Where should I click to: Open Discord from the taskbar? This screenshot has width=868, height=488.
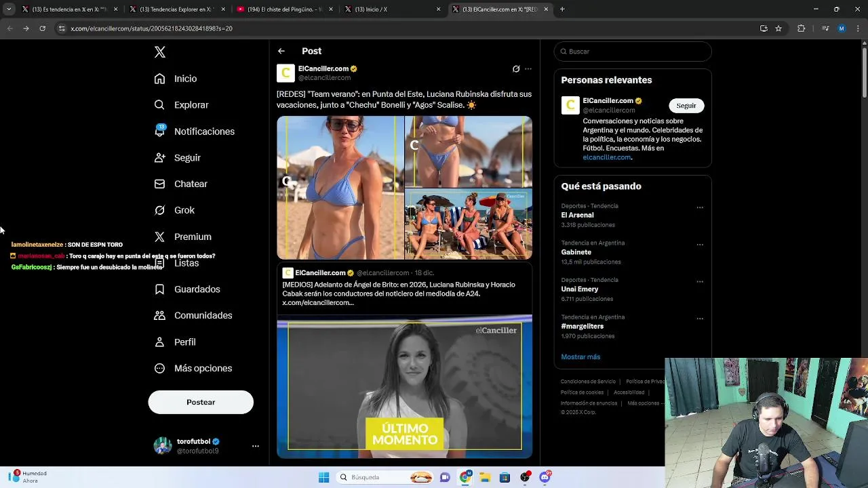click(545, 477)
